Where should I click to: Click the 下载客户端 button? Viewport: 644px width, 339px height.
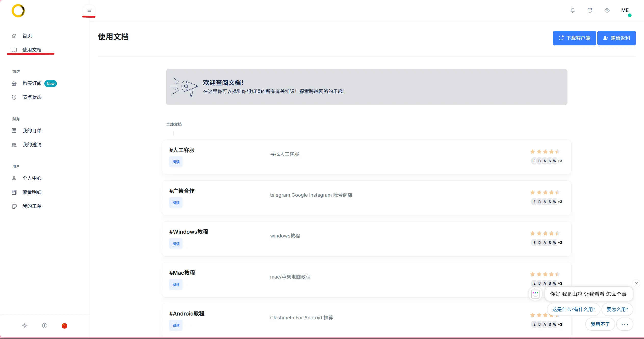point(574,38)
